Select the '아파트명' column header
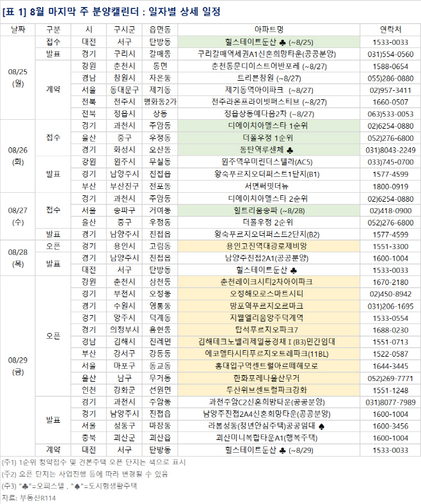 point(269,29)
